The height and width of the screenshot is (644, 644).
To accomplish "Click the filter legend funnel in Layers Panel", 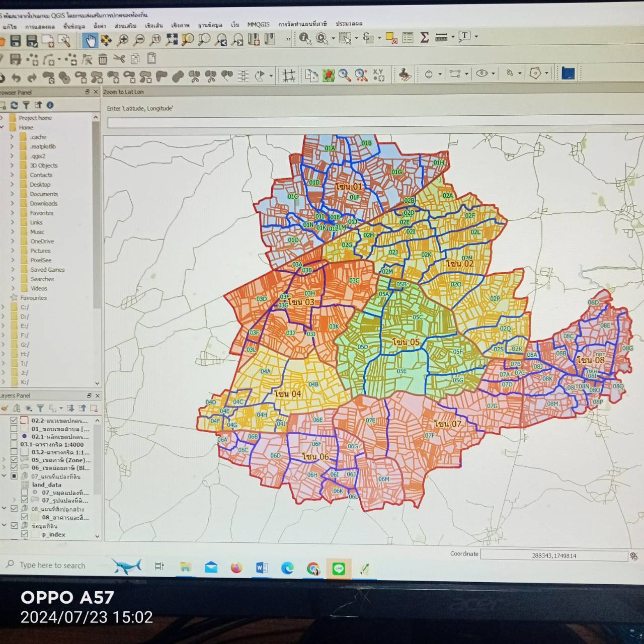I will (x=40, y=409).
